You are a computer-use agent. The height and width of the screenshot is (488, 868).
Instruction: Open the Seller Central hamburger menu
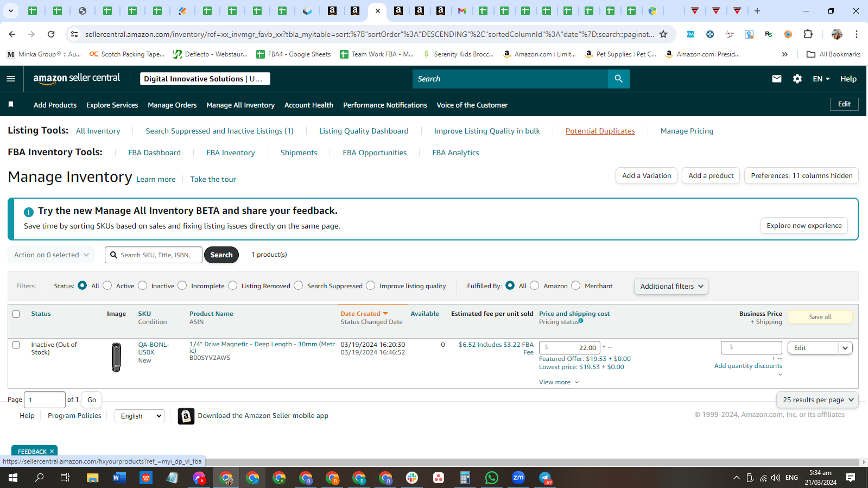pyautogui.click(x=11, y=79)
